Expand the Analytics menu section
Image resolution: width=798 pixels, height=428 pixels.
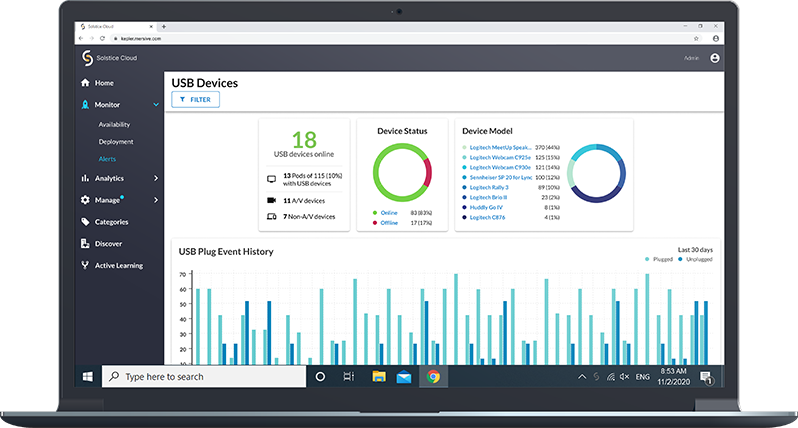click(x=156, y=178)
